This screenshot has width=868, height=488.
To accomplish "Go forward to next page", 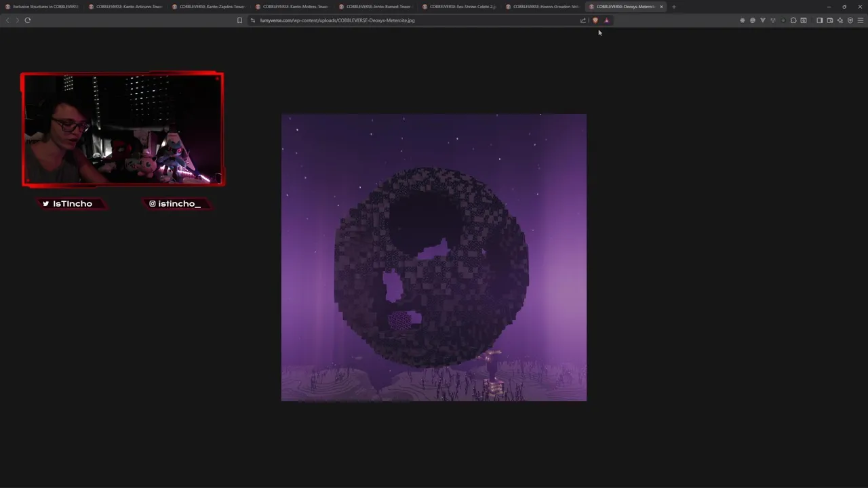I will (18, 20).
